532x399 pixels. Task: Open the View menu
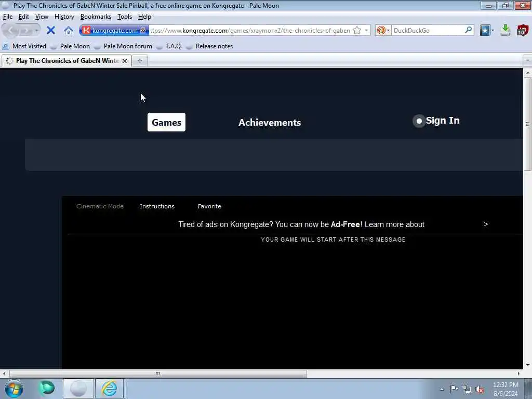42,17
